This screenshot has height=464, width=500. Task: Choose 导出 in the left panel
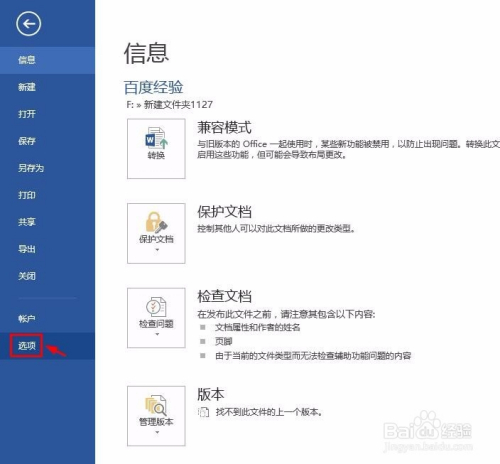tap(47, 249)
